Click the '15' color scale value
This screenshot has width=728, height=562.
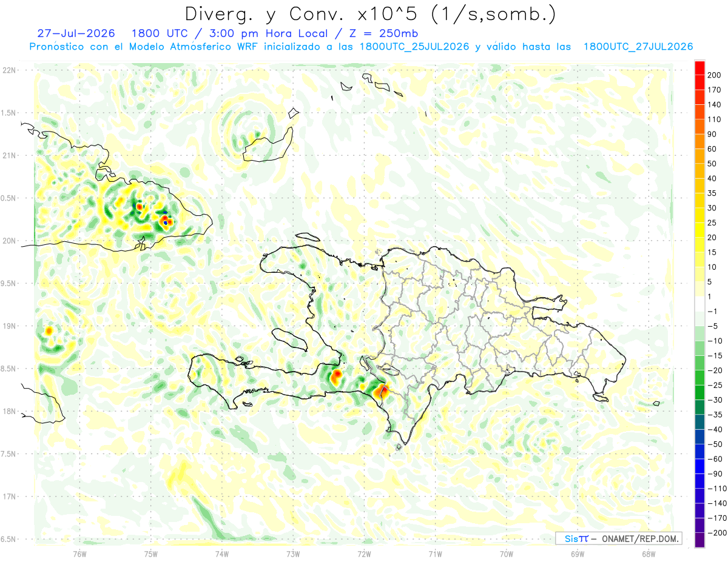tap(713, 252)
